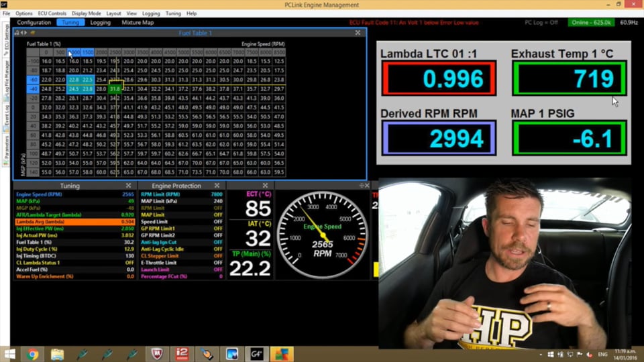Open File Explorer from the taskbar
644x362 pixels.
click(x=57, y=354)
